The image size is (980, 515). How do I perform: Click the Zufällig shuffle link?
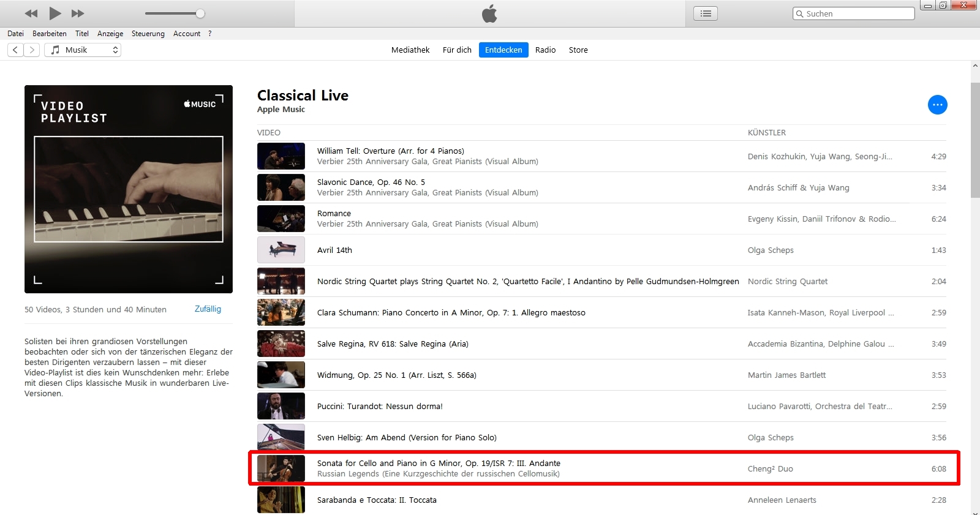208,309
